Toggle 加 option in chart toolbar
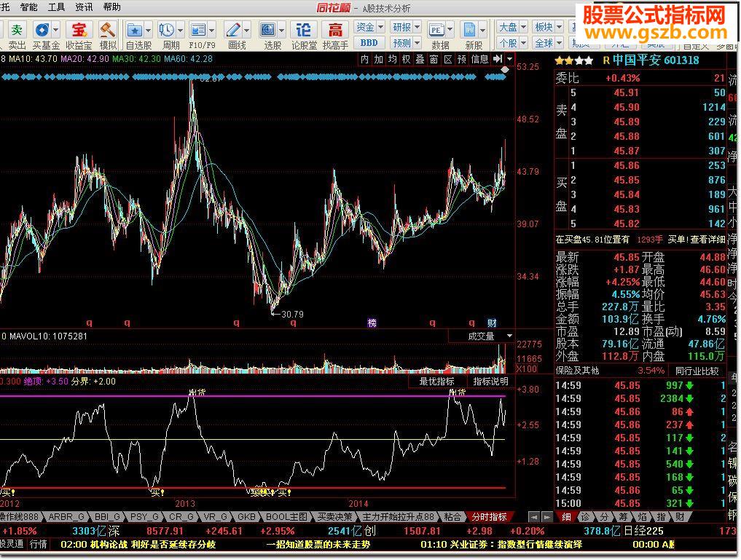741x560 pixels. point(379,59)
